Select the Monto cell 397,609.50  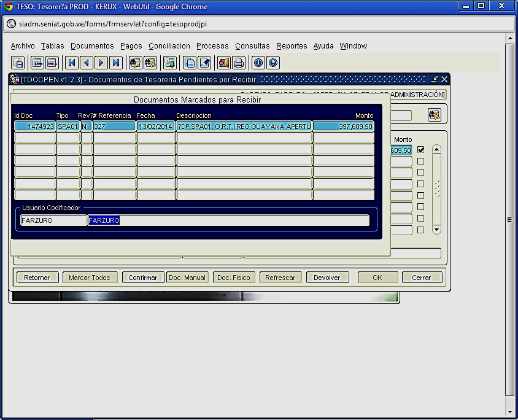coord(344,126)
